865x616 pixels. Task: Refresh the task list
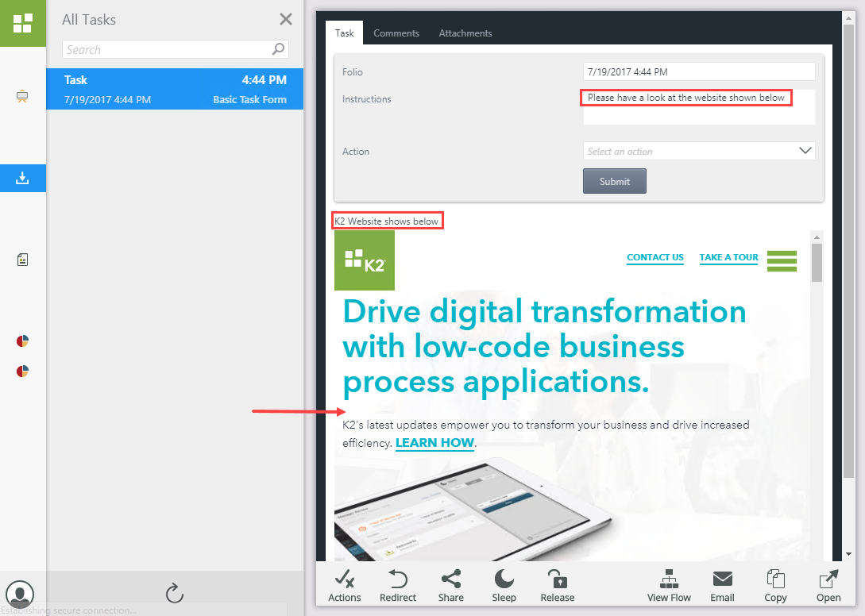click(174, 592)
